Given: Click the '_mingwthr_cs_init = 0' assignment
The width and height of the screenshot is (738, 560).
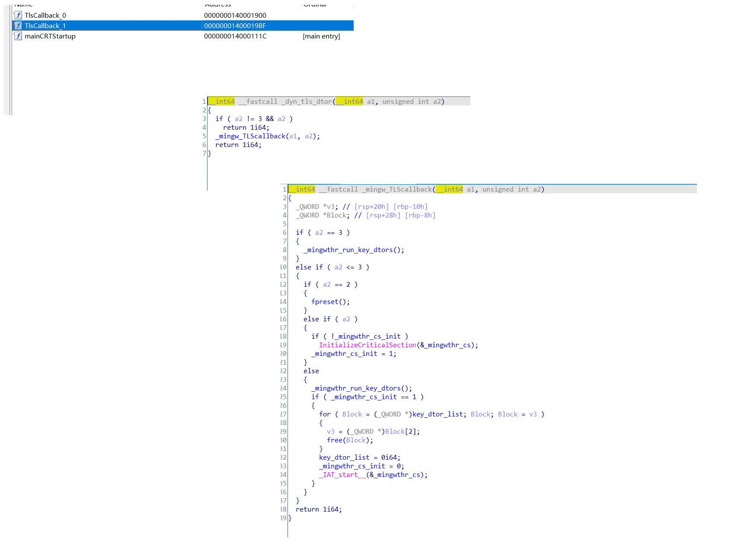Looking at the screenshot, I should 361,466.
